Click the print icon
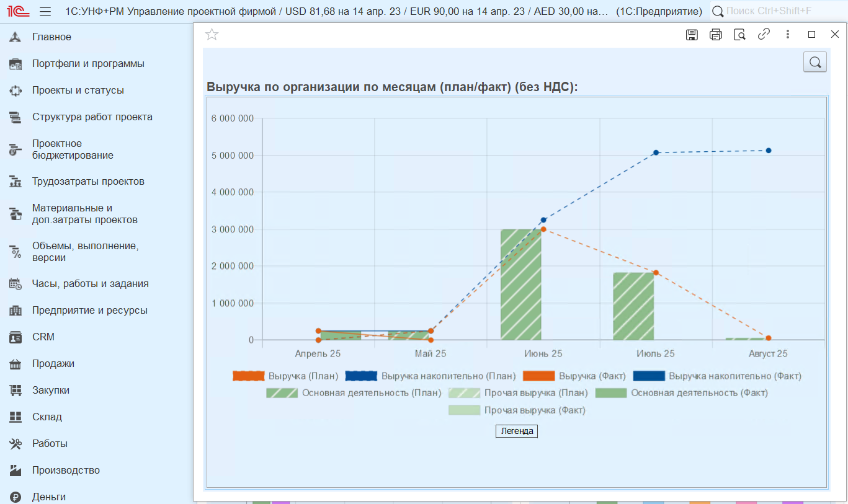The width and height of the screenshot is (848, 504). pos(716,35)
